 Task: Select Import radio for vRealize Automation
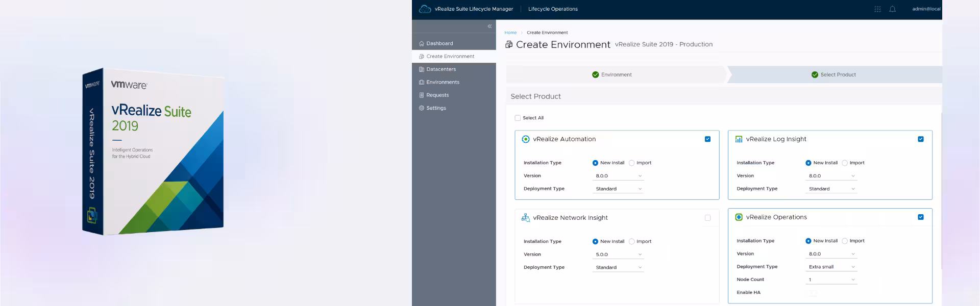(x=631, y=163)
